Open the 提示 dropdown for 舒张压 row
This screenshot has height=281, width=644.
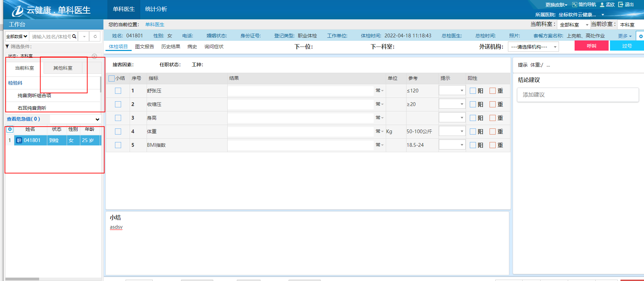(x=452, y=90)
